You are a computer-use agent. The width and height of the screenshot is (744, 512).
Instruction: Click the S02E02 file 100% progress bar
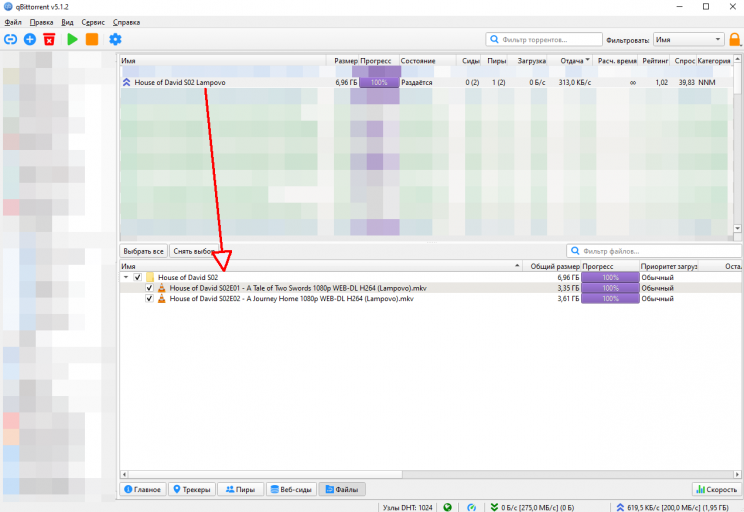pyautogui.click(x=610, y=298)
